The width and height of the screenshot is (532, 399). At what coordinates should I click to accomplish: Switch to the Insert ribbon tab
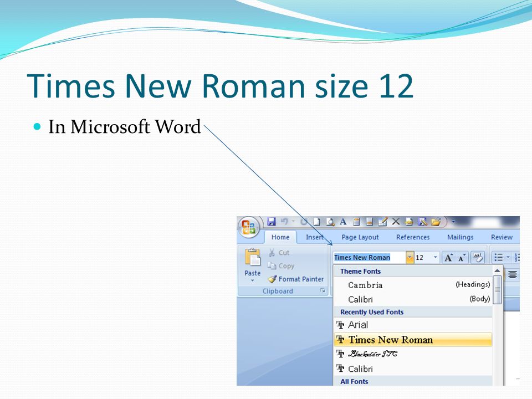(x=314, y=237)
